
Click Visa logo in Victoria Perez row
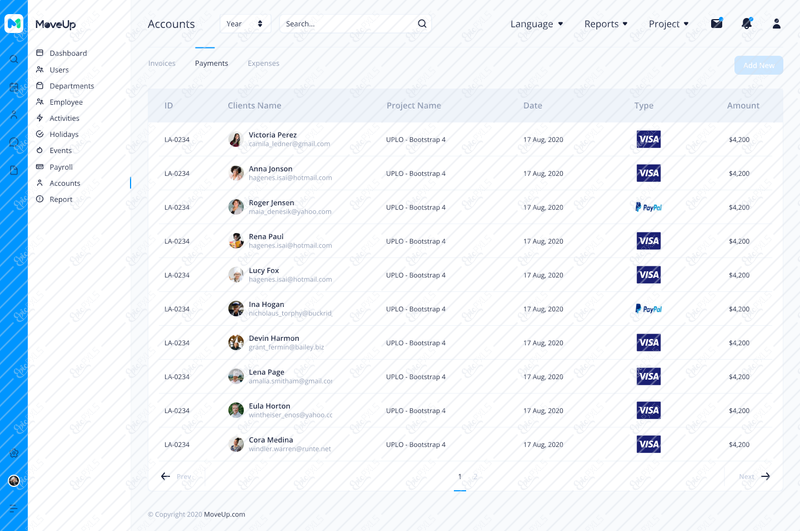point(648,139)
